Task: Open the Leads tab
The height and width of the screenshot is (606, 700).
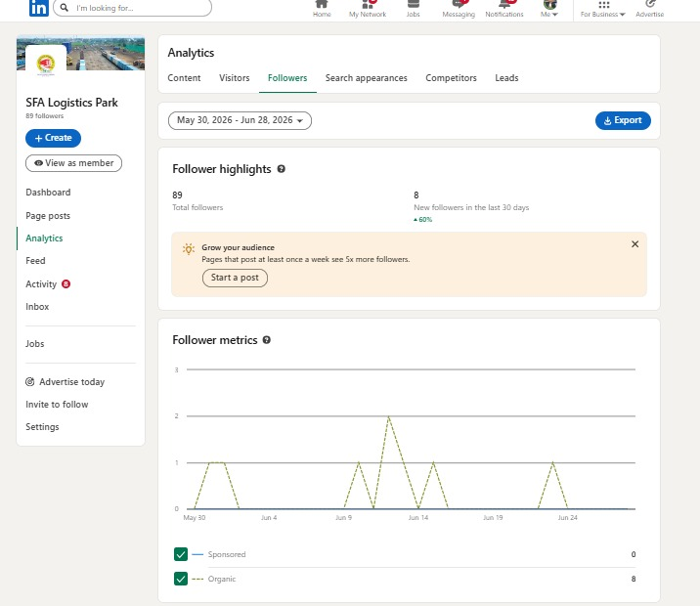Action: pyautogui.click(x=506, y=78)
